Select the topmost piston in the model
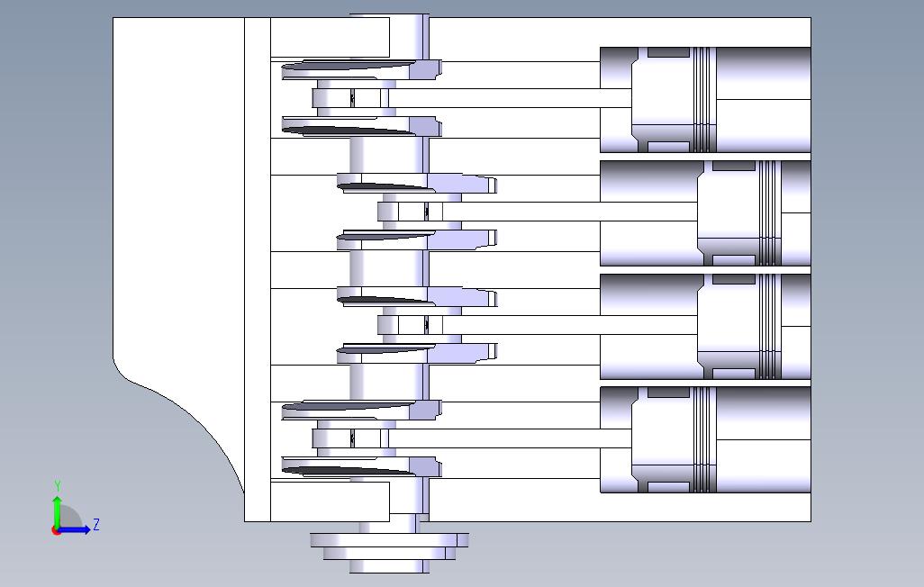 (x=675, y=100)
